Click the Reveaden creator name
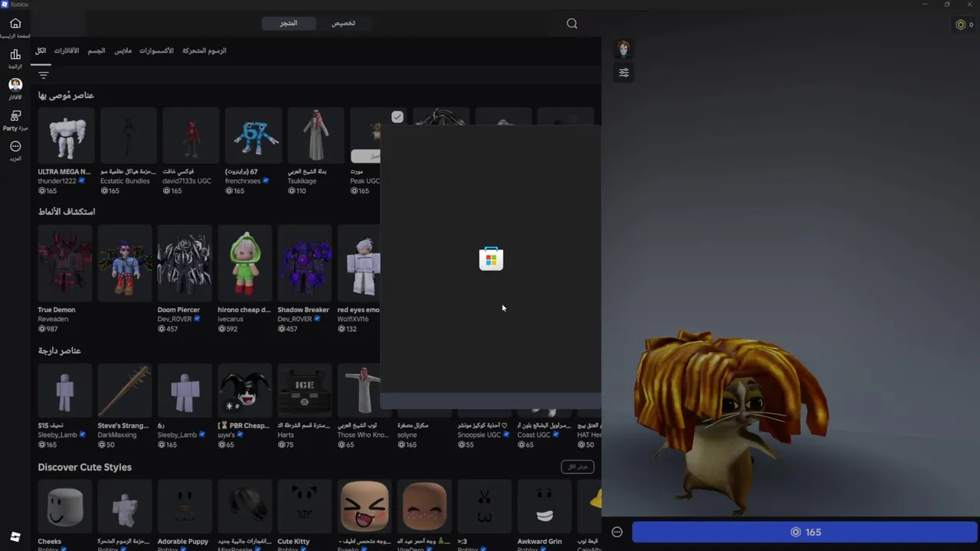Screen dimensions: 980x551 coord(53,319)
